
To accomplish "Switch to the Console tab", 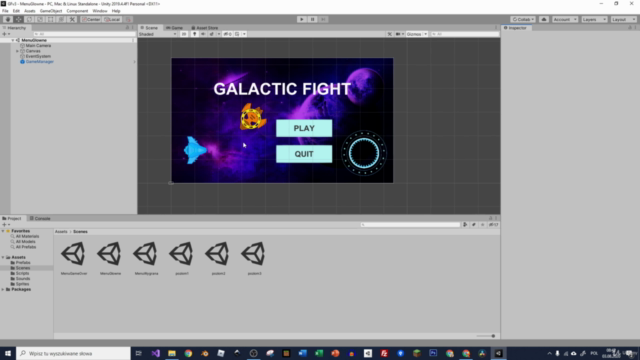I will [40, 218].
